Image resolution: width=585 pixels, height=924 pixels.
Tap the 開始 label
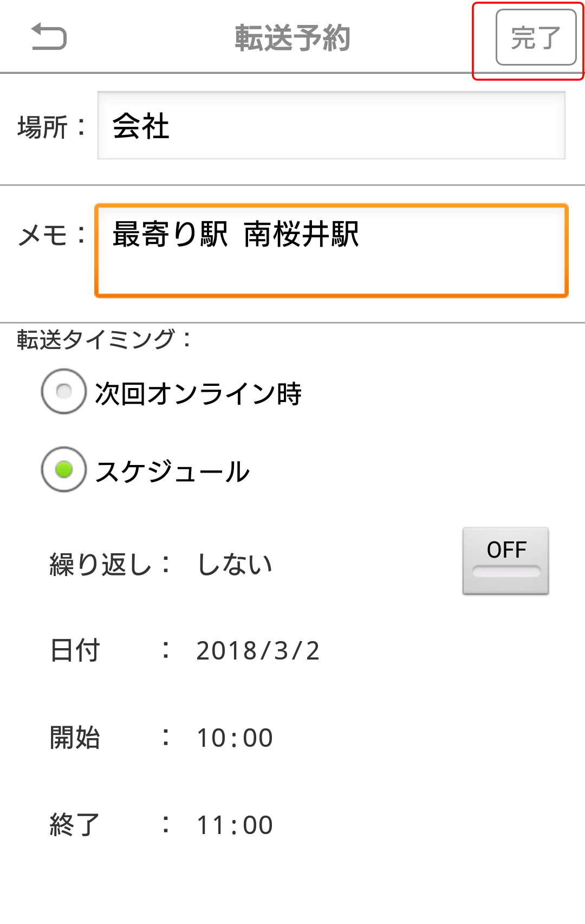75,738
